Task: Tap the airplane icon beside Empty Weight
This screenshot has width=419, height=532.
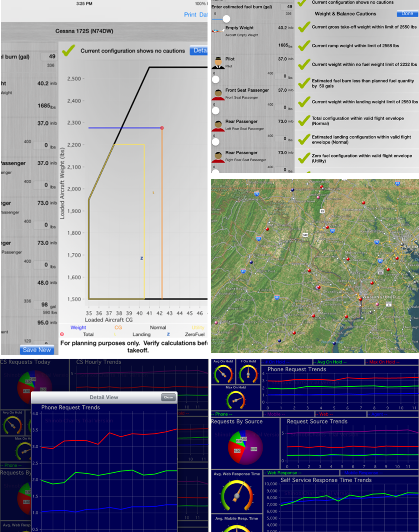Action: coord(218,31)
